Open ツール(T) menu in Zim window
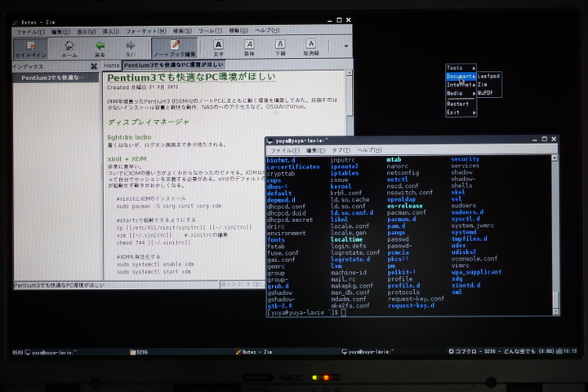This screenshot has height=392, width=588. (211, 31)
